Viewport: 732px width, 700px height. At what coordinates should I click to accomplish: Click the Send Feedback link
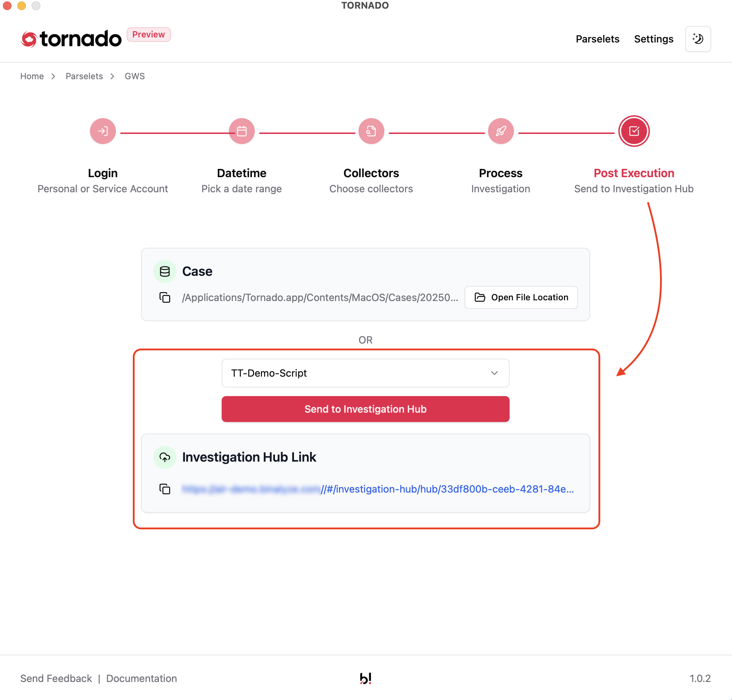56,678
